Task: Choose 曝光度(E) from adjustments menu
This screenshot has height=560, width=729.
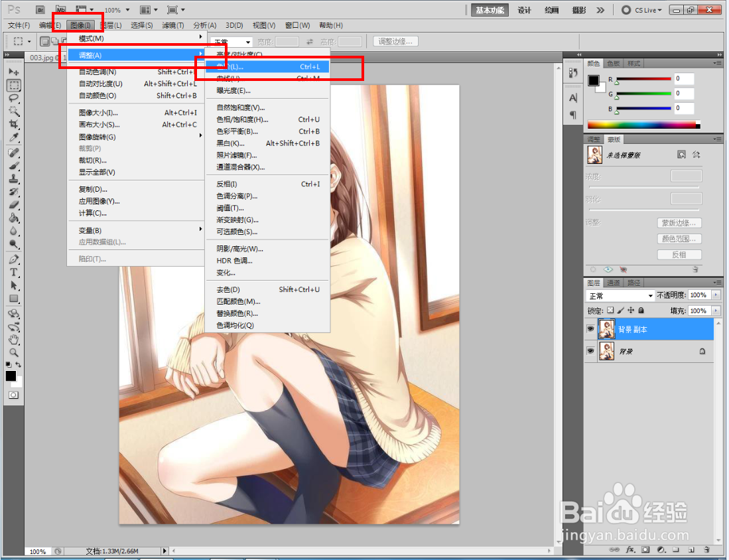Action: pyautogui.click(x=267, y=90)
